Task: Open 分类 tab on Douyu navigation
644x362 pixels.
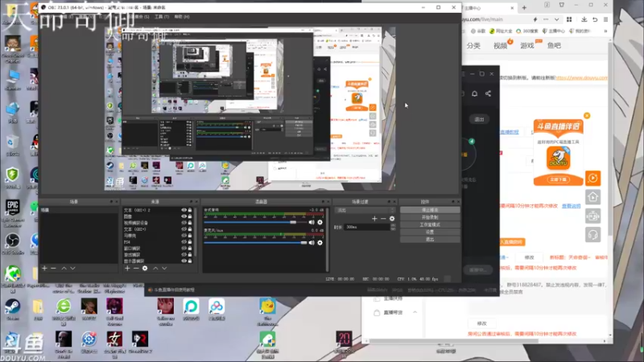Action: (473, 46)
